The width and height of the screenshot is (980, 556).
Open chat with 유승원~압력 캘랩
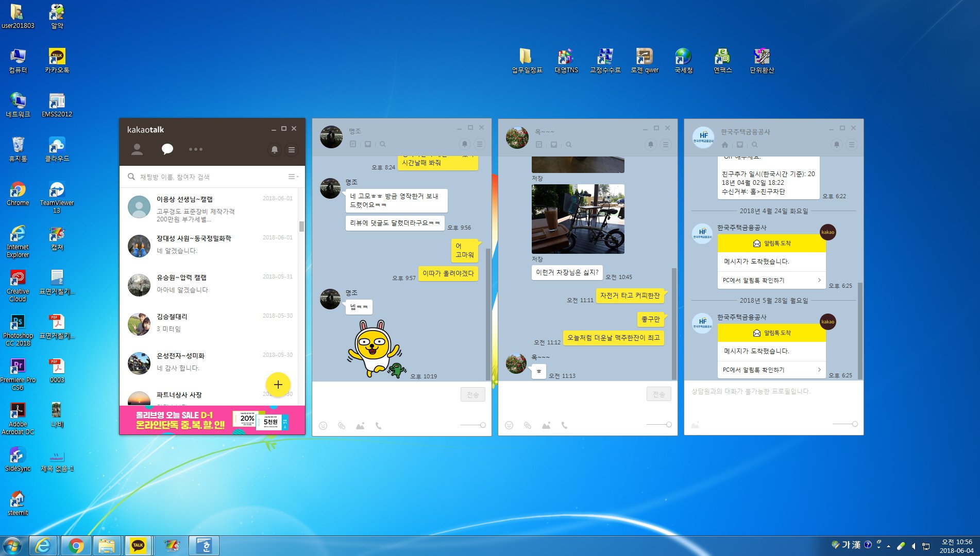(210, 285)
